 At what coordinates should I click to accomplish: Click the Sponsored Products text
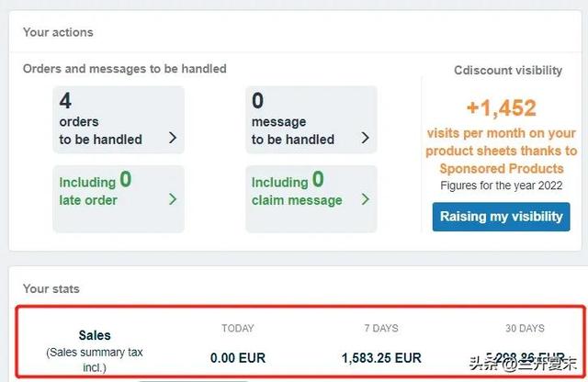pyautogui.click(x=501, y=168)
